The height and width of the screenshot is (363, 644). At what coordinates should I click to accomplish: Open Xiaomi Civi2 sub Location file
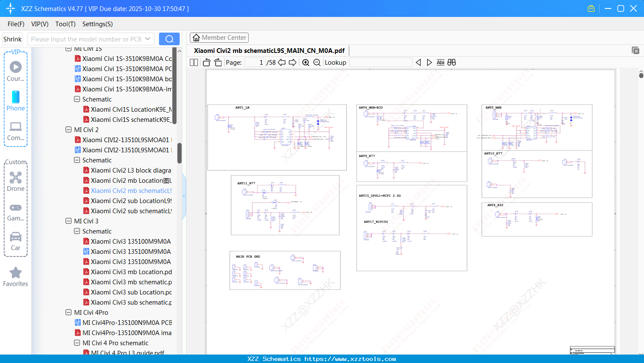click(x=127, y=201)
